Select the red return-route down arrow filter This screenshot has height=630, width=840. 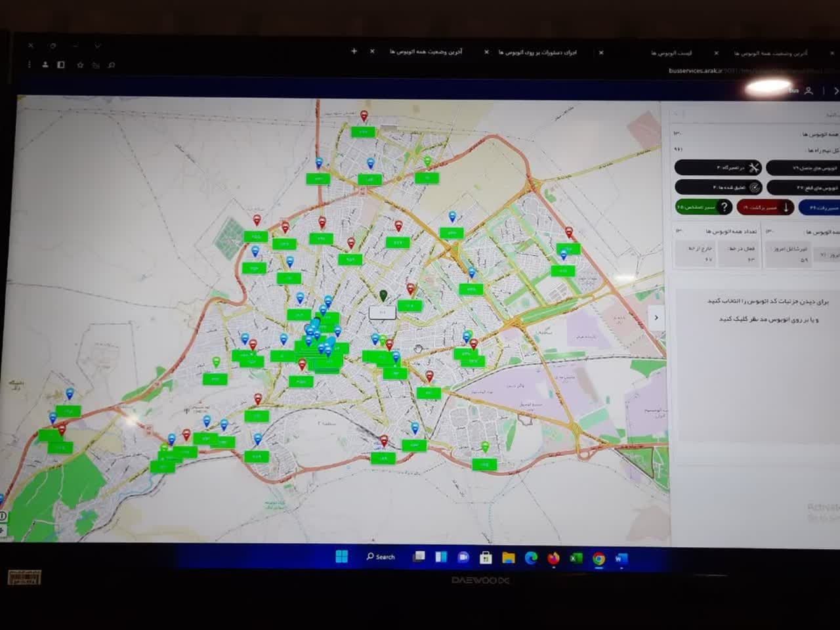[765, 207]
